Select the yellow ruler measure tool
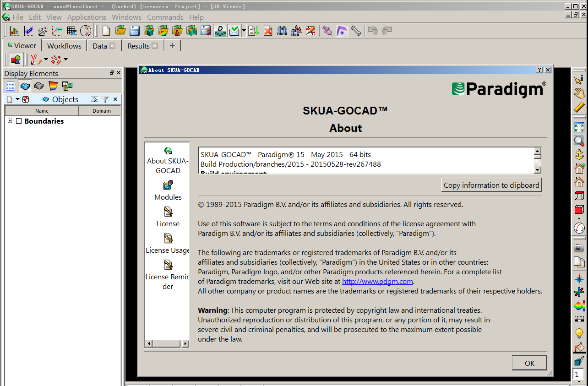The width and height of the screenshot is (588, 386). (x=579, y=107)
